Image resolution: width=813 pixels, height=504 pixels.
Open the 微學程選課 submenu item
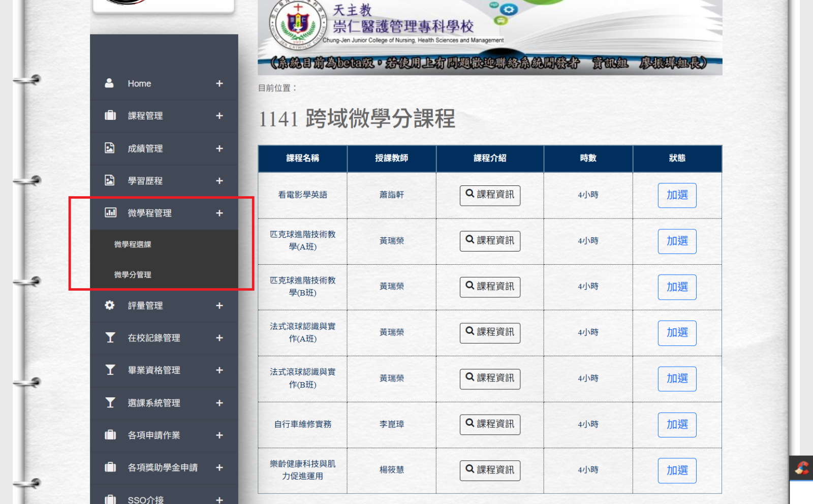[x=133, y=244]
